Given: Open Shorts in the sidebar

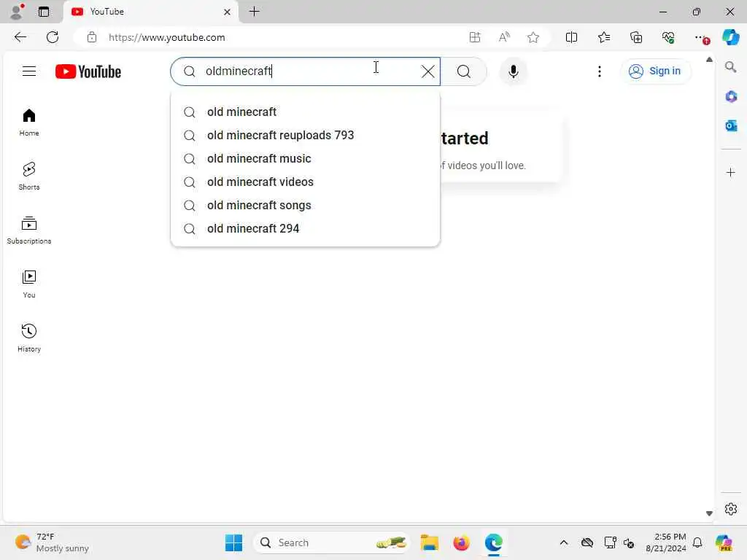Looking at the screenshot, I should pyautogui.click(x=29, y=176).
